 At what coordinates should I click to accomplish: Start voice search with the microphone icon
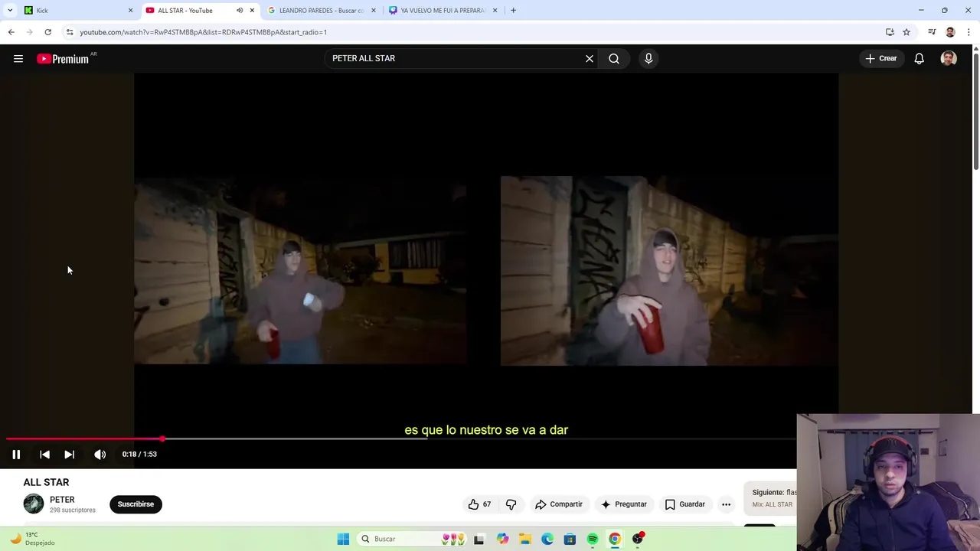(648, 58)
